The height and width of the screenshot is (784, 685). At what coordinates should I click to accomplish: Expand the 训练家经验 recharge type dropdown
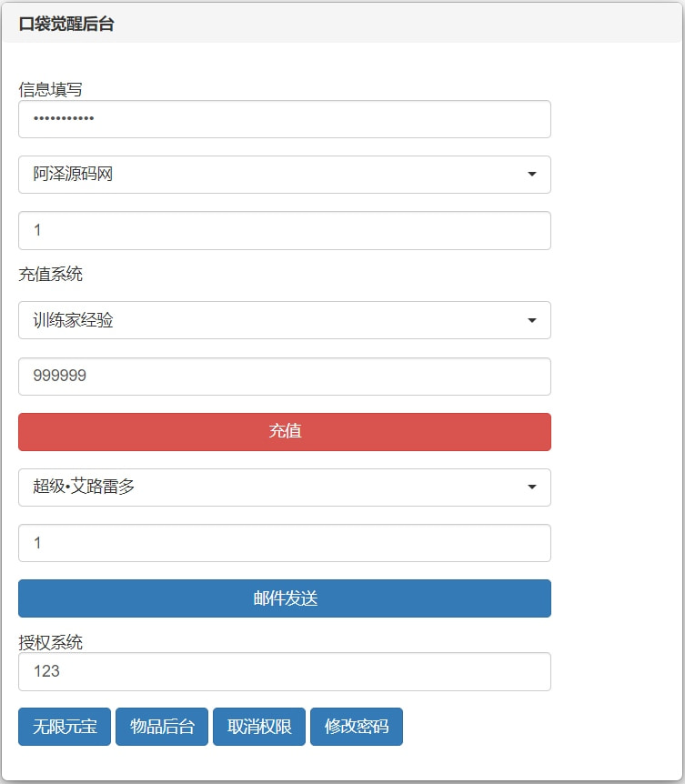pyautogui.click(x=284, y=320)
